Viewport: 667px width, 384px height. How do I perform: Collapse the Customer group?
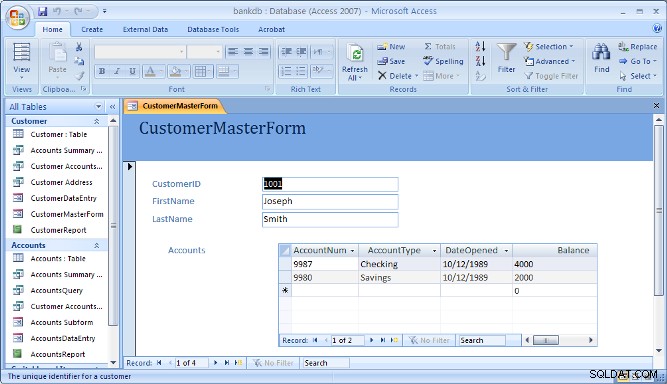97,121
